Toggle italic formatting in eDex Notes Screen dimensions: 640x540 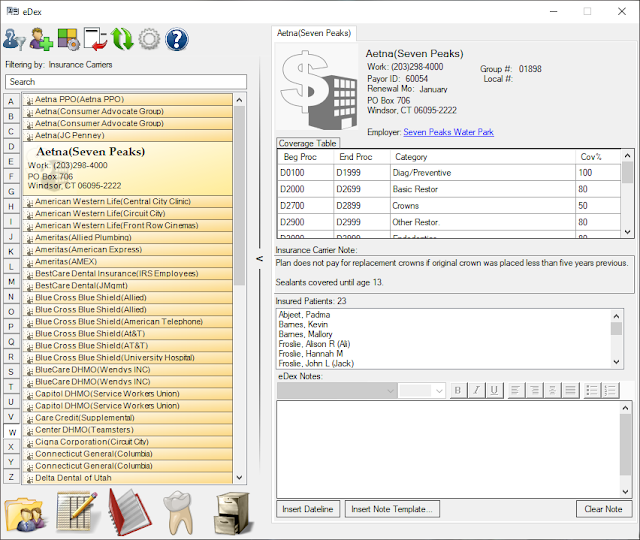[x=476, y=391]
